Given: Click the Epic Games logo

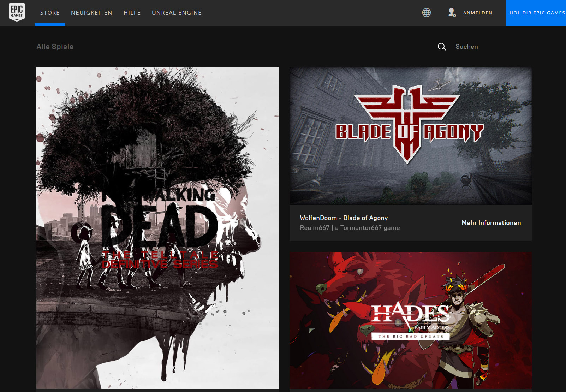Looking at the screenshot, I should click(x=17, y=12).
